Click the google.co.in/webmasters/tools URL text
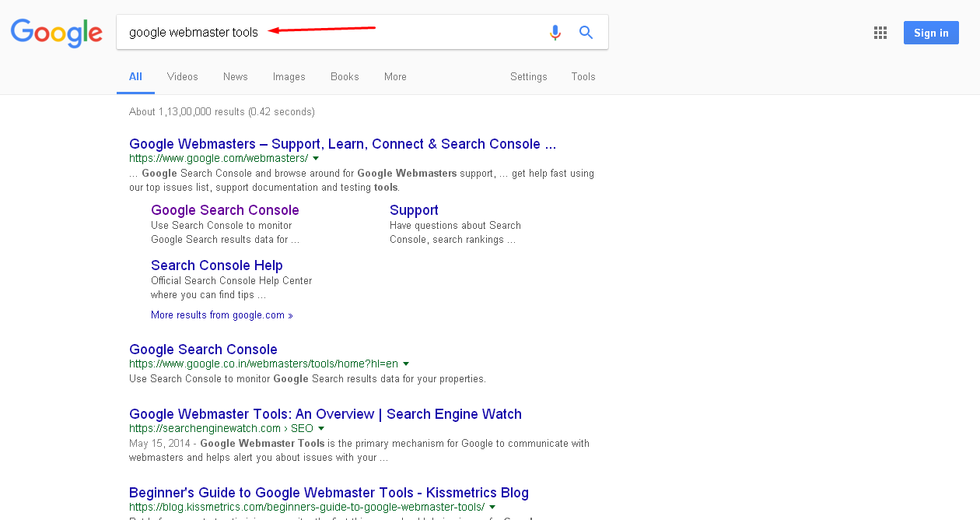Viewport: 980px width, 520px height. [x=264, y=364]
